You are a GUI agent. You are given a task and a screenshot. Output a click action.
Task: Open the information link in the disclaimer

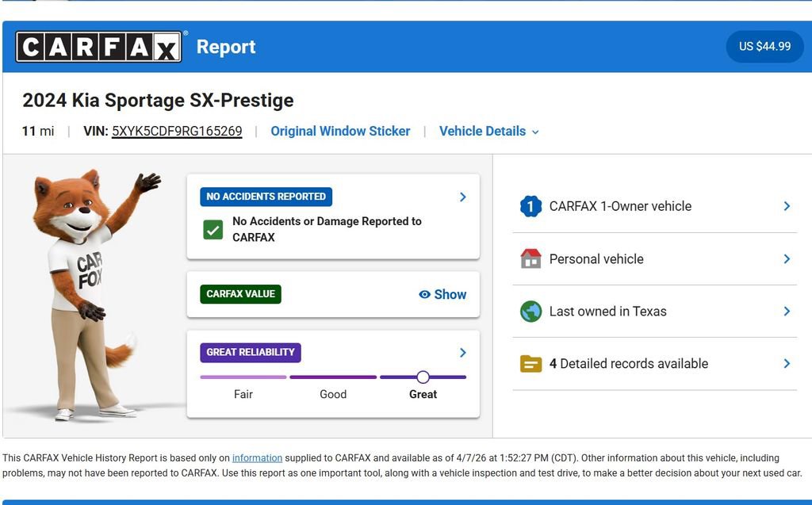[x=257, y=458]
